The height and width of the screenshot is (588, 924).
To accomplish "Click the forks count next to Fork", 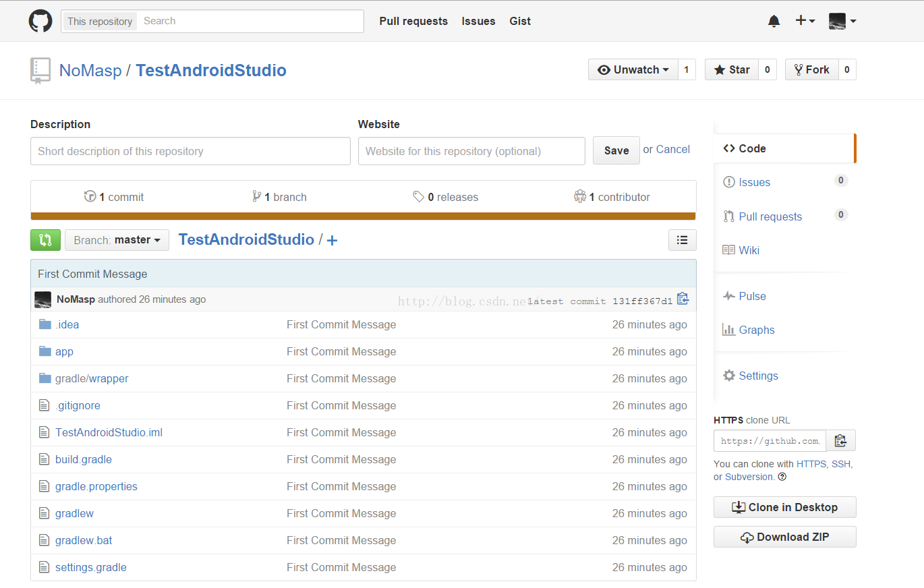I will tap(847, 69).
